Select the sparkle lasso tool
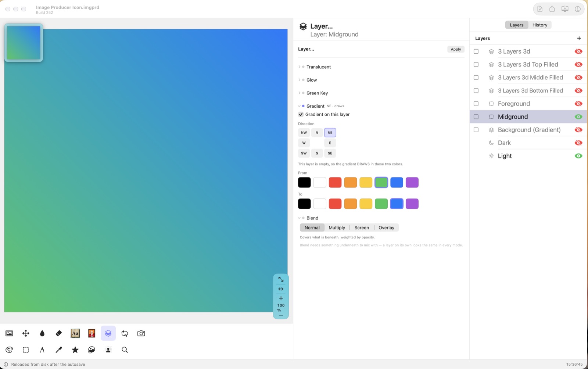Viewport: 588px width, 369px height. [125, 333]
